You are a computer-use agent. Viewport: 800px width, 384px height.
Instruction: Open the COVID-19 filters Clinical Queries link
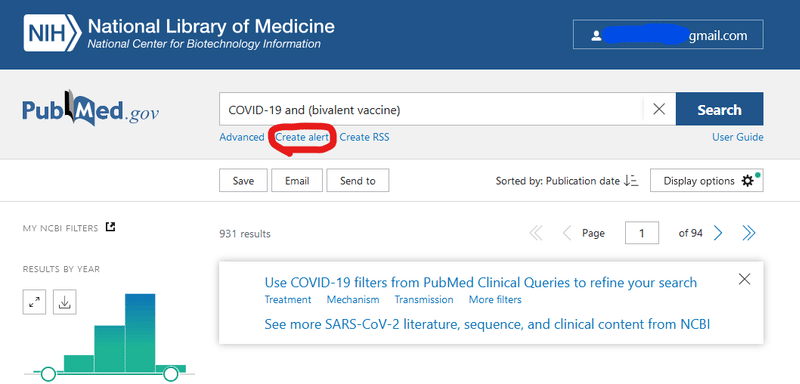point(481,283)
